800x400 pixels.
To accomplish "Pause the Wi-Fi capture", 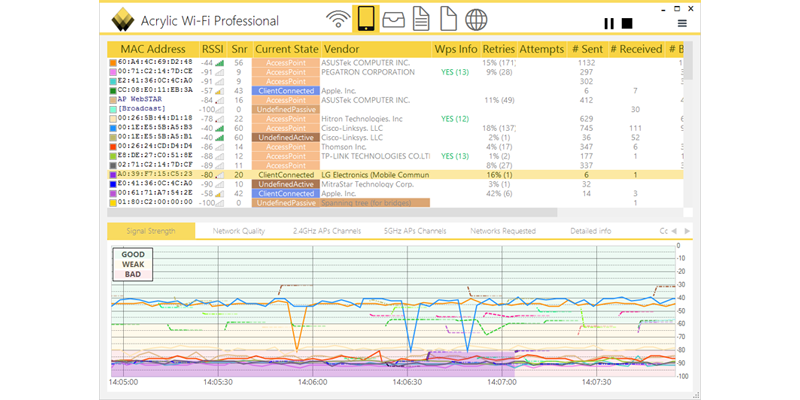I will [608, 23].
